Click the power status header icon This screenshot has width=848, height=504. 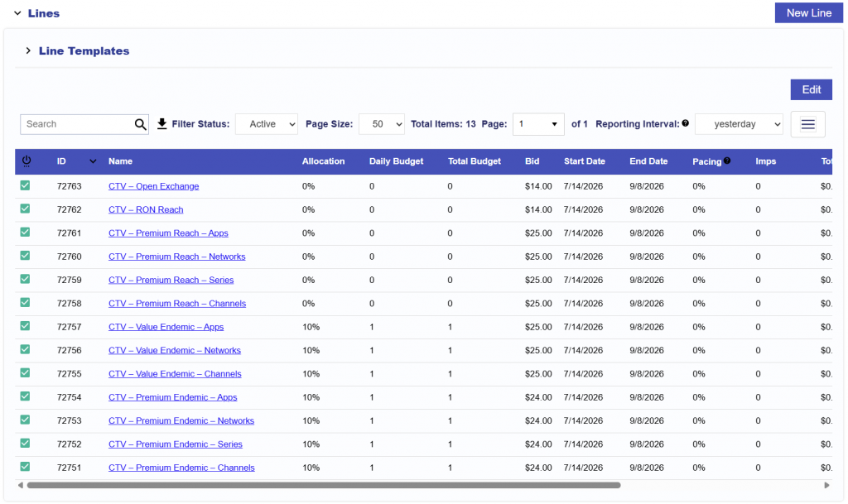26,161
